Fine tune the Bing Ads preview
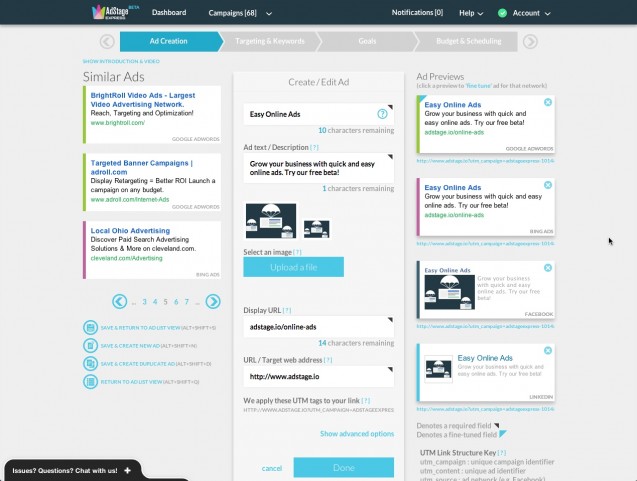This screenshot has height=481, width=637. [x=486, y=207]
